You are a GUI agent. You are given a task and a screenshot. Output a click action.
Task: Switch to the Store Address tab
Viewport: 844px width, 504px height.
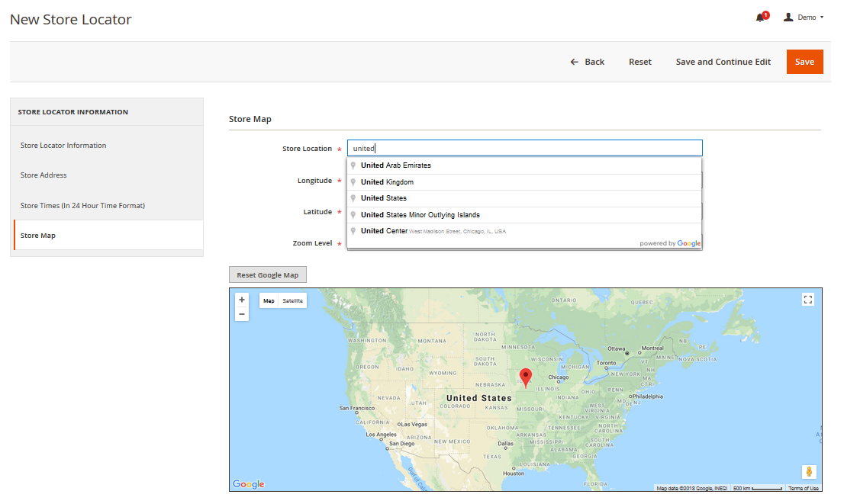[x=43, y=175]
